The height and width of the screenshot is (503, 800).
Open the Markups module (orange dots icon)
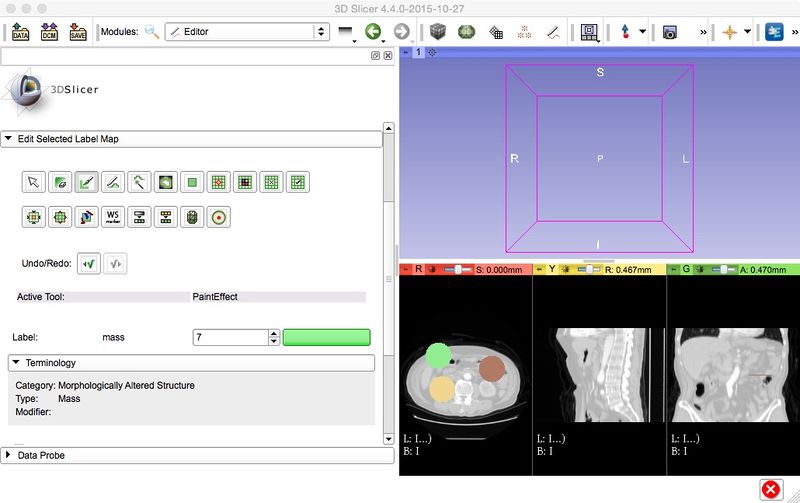(x=524, y=32)
